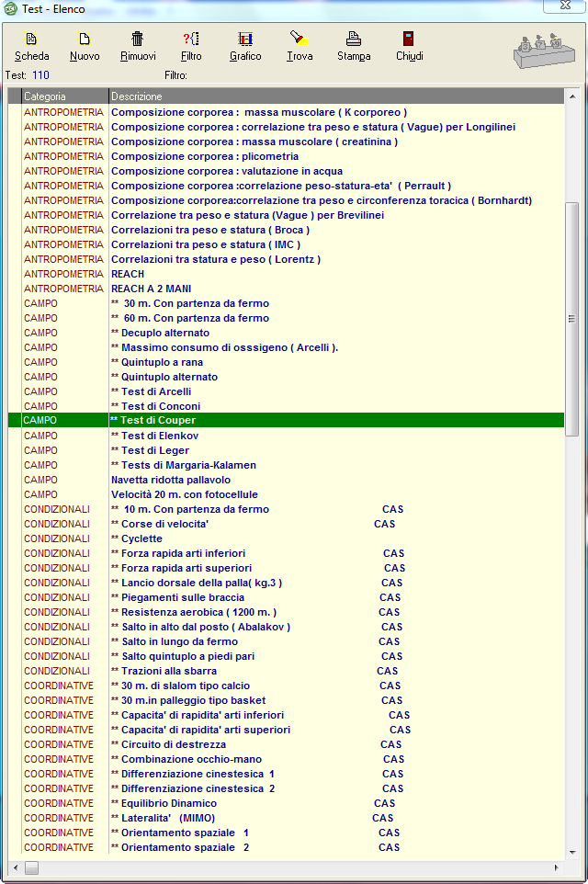
Task: Click the app icon in the title bar
Action: [10, 8]
